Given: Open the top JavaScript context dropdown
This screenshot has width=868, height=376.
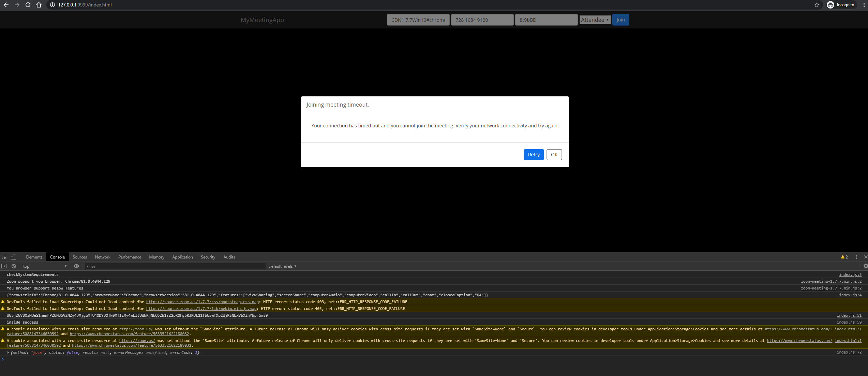Looking at the screenshot, I should tap(45, 266).
